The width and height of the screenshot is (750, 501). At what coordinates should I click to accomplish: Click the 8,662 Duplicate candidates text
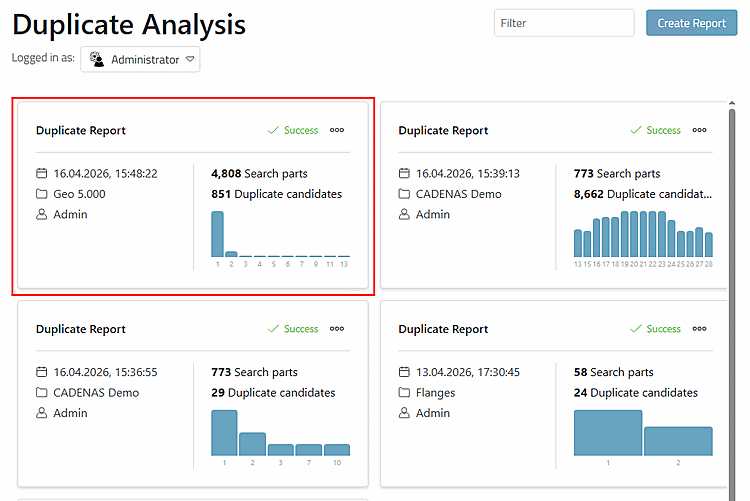pos(643,194)
